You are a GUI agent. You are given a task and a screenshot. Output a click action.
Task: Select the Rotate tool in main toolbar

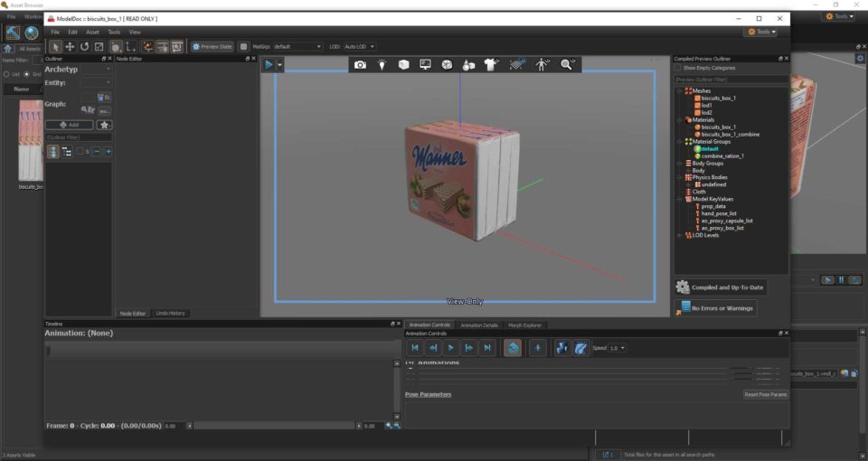click(x=84, y=46)
